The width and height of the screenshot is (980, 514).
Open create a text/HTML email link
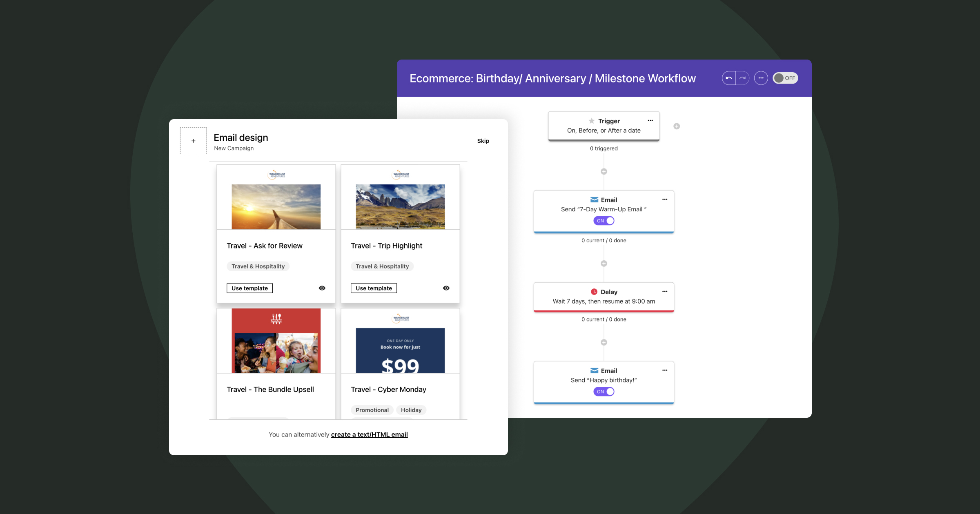[x=369, y=434]
